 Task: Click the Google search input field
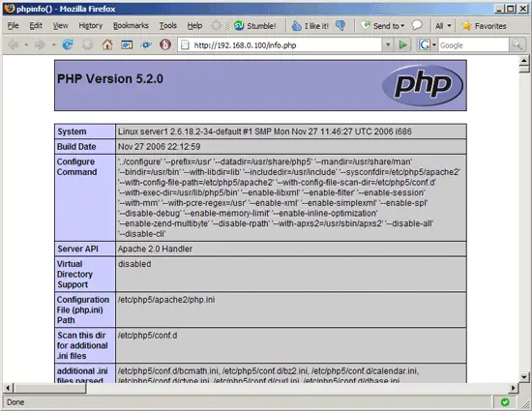coord(473,45)
